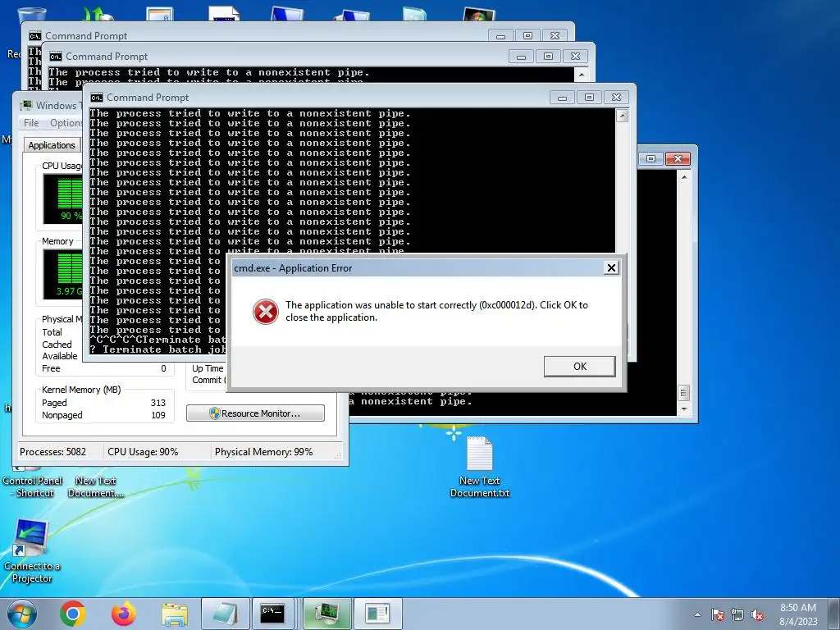Maximize the rearmost Command Prompt window
This screenshot has width=840, height=630.
click(x=527, y=36)
